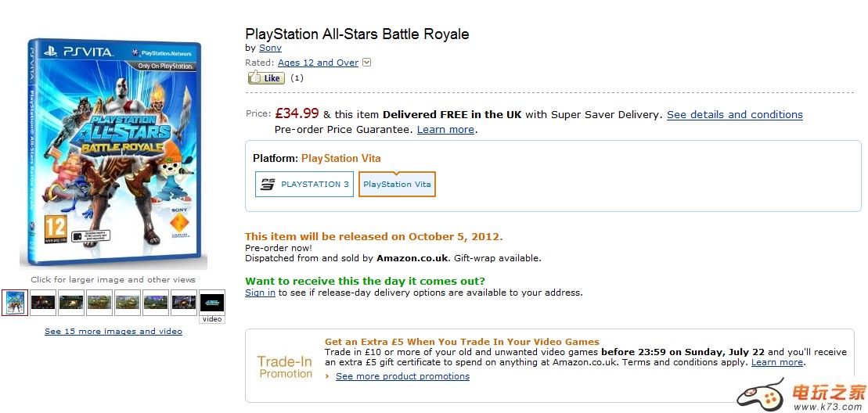The image size is (868, 413).
Task: Open the Sony brand link
Action: point(270,48)
